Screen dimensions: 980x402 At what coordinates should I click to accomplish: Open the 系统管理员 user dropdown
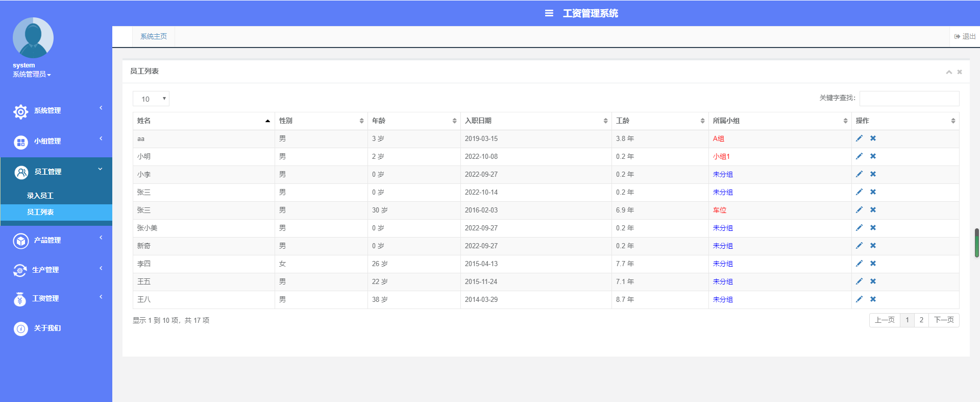[x=32, y=75]
